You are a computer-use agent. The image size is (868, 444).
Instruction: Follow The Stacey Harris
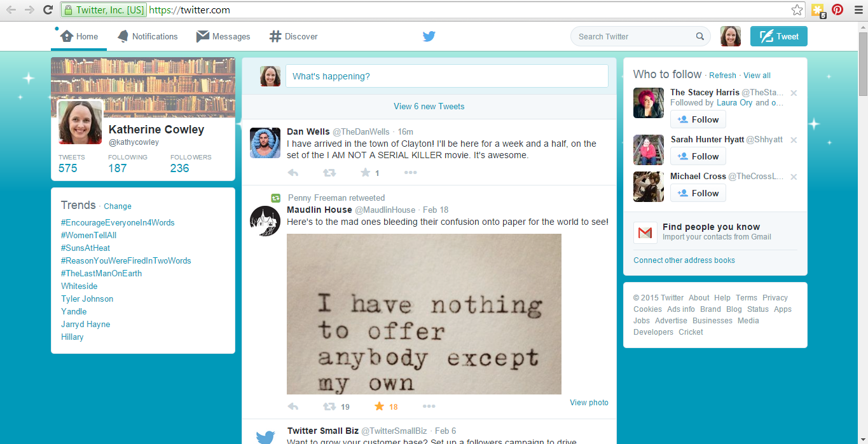point(698,119)
